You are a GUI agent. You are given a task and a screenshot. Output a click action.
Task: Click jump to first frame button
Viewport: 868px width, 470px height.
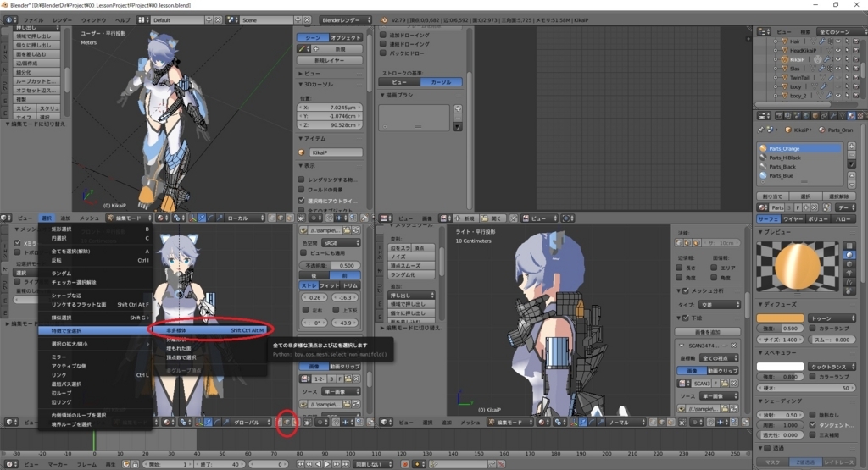point(301,464)
